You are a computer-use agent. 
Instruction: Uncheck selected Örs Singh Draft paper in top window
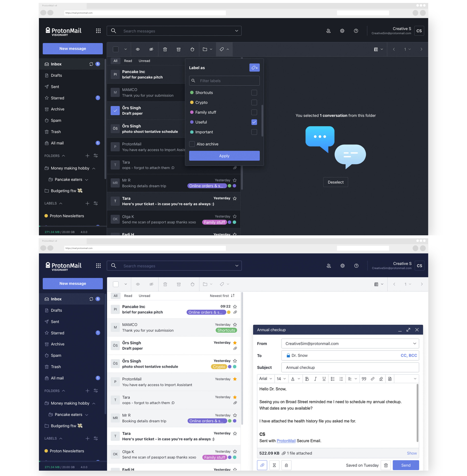point(115,111)
